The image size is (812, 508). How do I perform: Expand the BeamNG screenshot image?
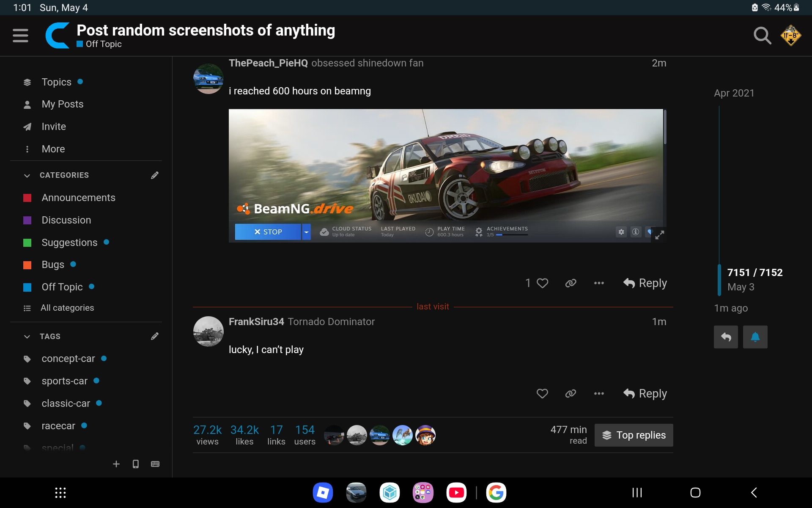click(659, 235)
